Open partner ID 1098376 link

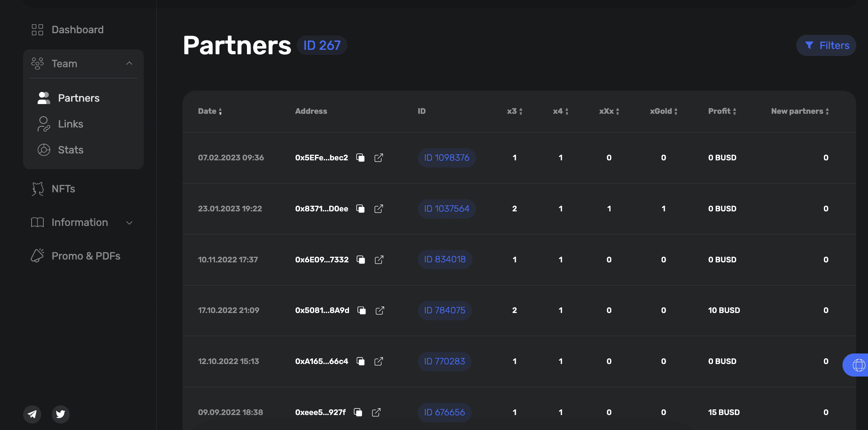pos(447,158)
